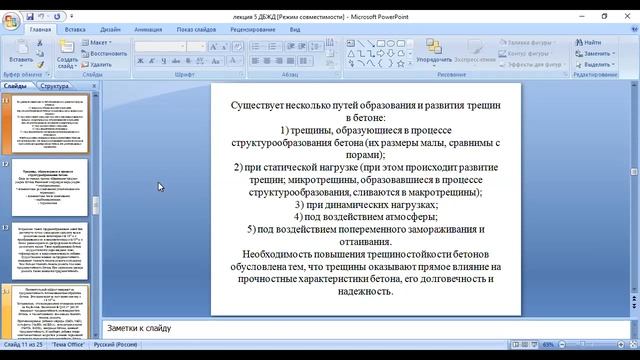
Task: Align text to the right
Action: pos(279,61)
